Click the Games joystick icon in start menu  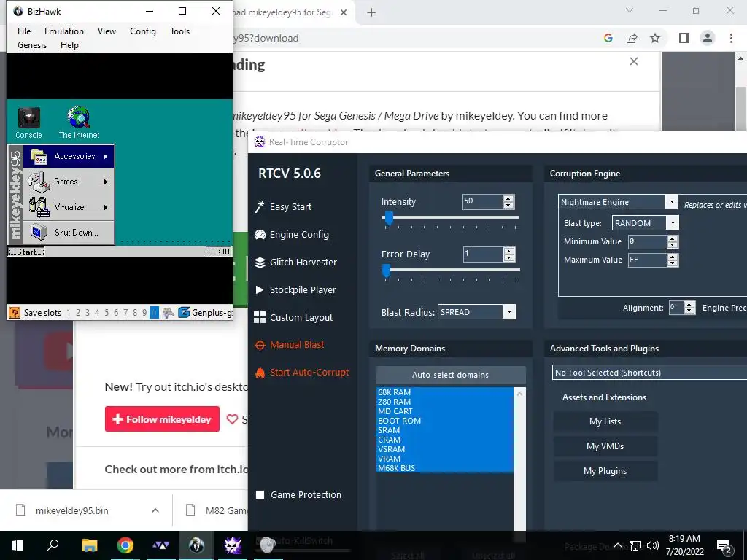(38, 182)
